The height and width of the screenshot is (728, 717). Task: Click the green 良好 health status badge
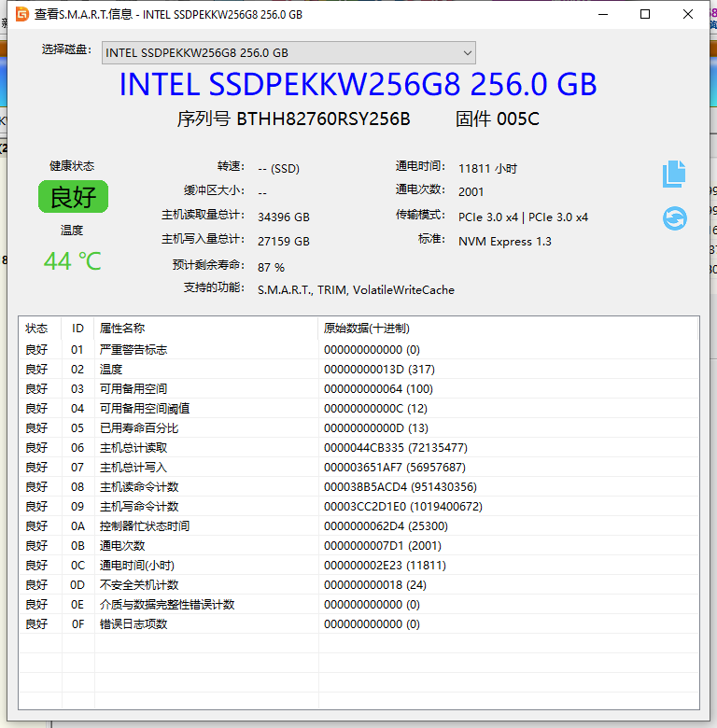click(73, 197)
